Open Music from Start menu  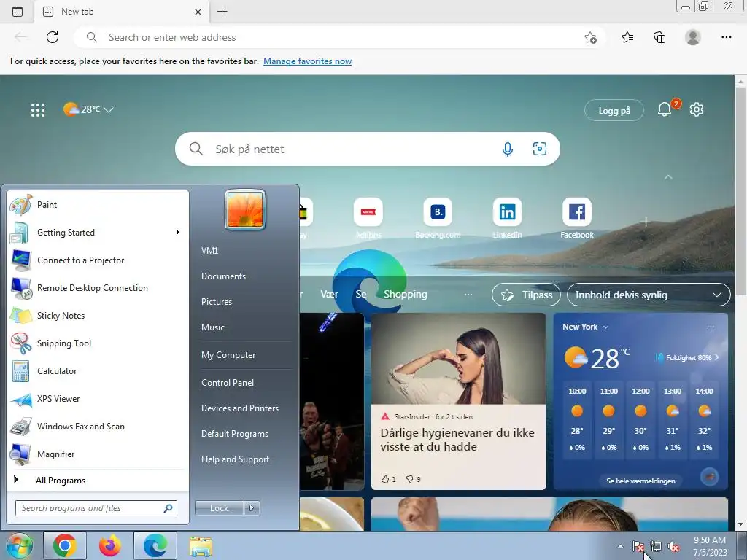(213, 327)
